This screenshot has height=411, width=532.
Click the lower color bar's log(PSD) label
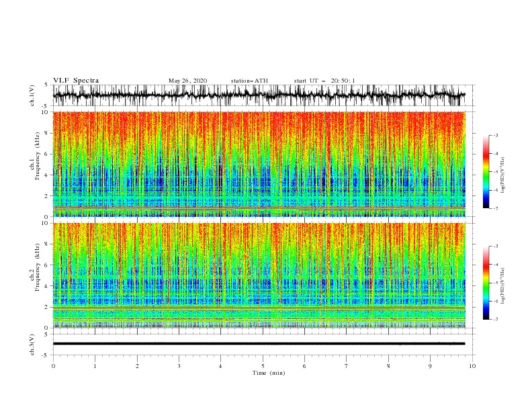[x=503, y=286]
